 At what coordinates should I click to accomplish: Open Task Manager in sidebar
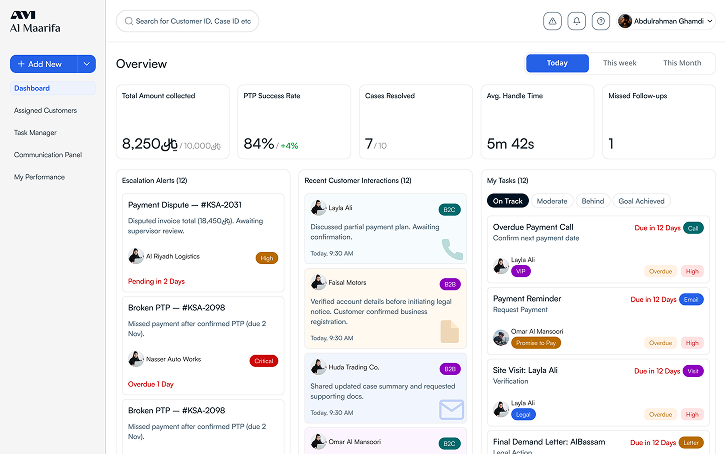(x=35, y=132)
